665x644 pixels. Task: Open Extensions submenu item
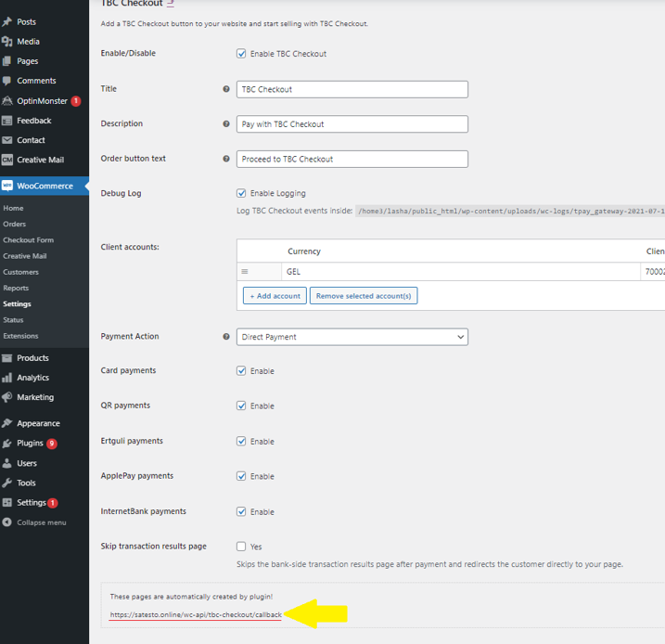[x=20, y=336]
